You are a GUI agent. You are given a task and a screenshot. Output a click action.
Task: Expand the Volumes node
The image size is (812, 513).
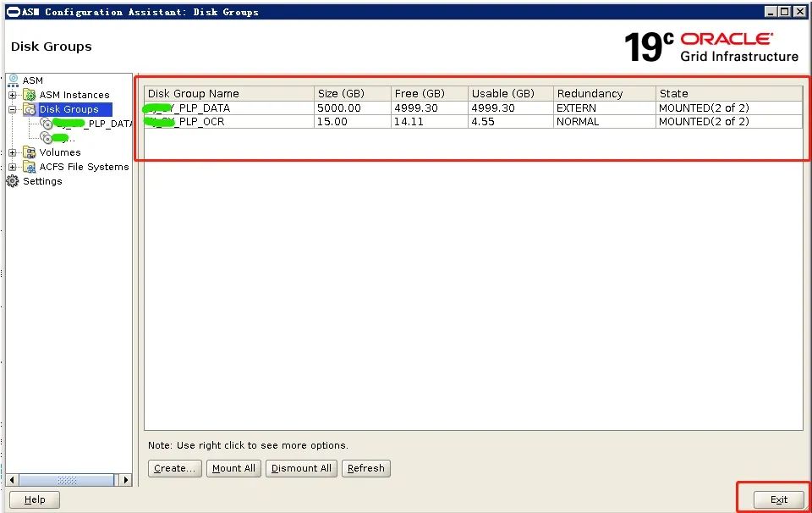coord(13,152)
